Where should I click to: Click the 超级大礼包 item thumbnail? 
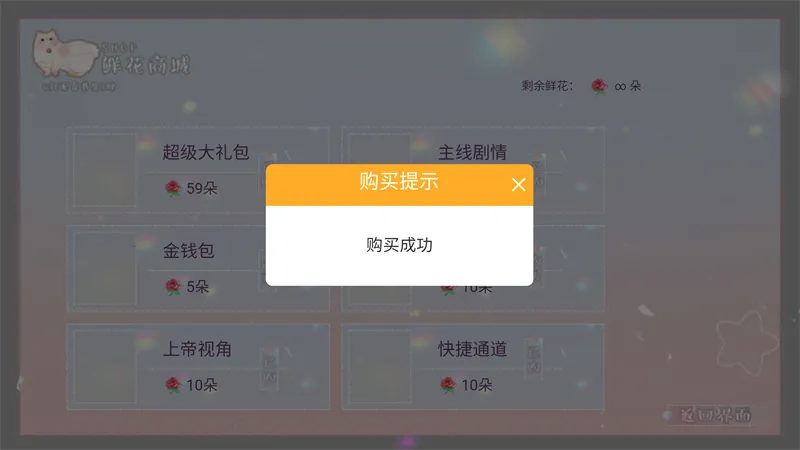point(105,170)
